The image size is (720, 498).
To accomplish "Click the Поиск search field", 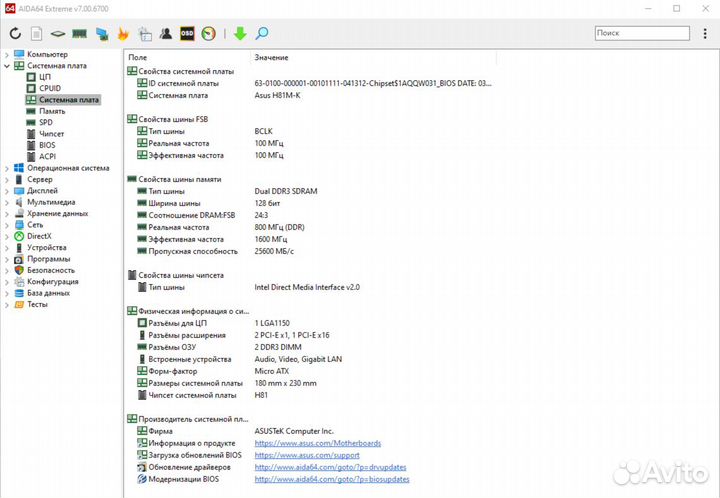I will (642, 33).
